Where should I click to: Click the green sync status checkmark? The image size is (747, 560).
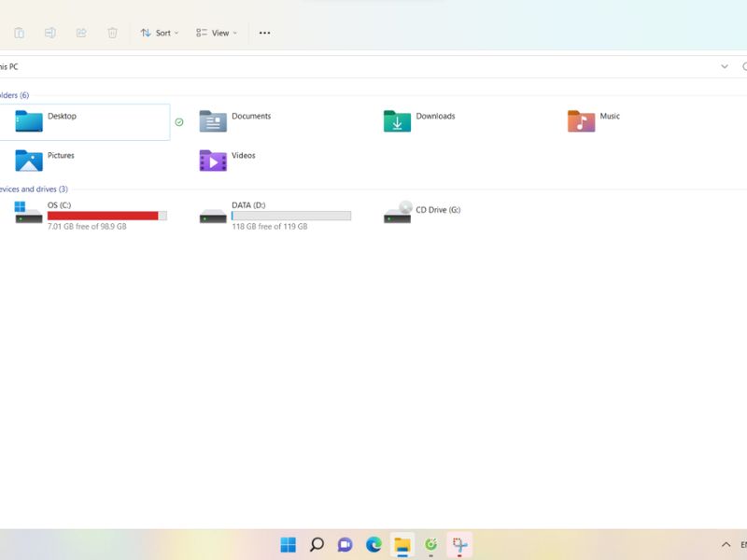pyautogui.click(x=179, y=122)
